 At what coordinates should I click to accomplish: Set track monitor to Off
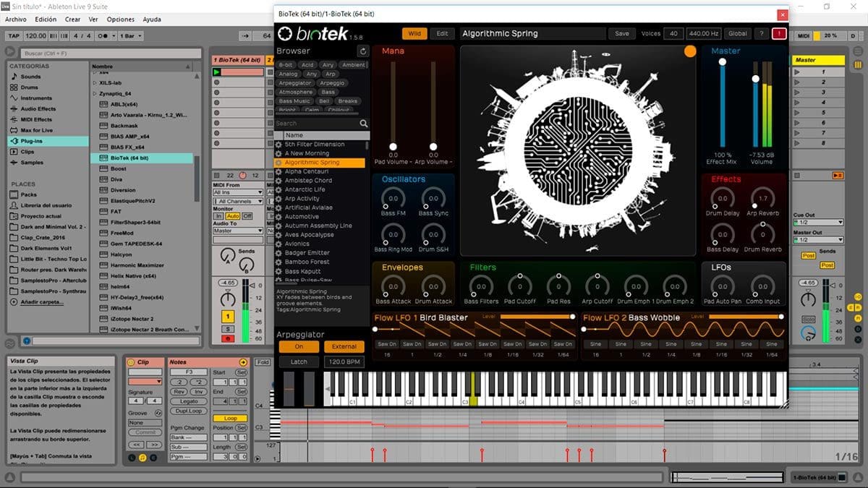247,216
